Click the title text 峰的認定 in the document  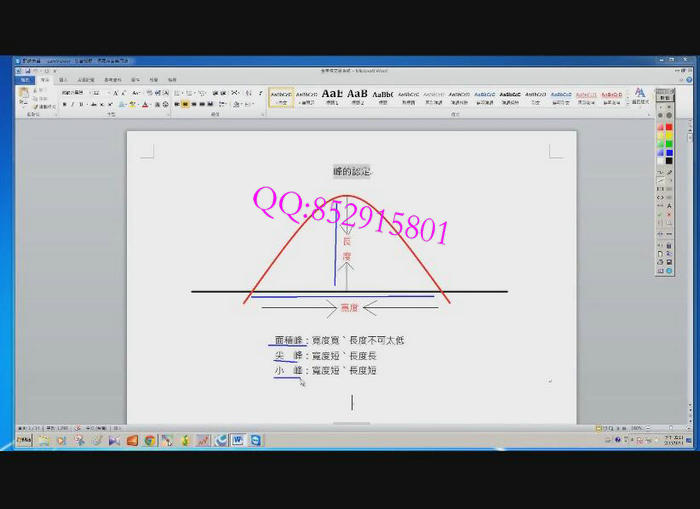351,172
